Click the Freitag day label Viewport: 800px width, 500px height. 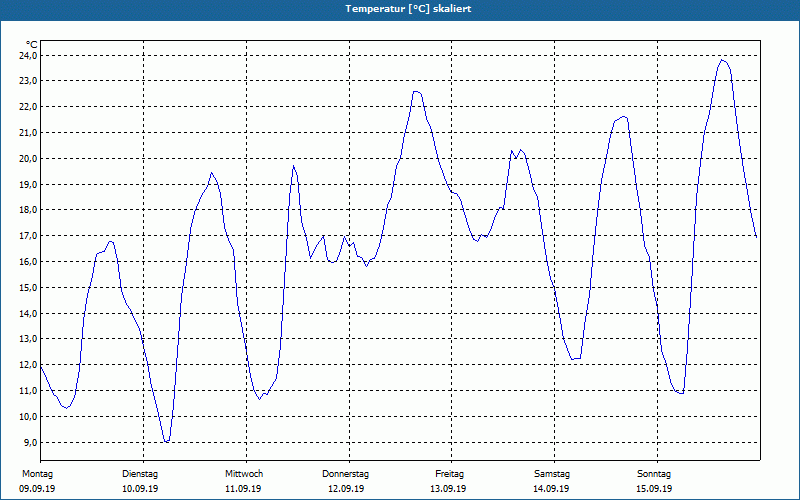449,474
